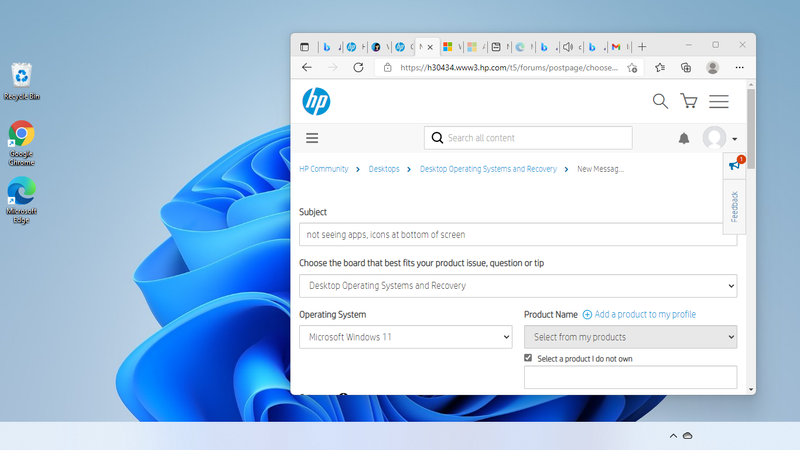800x450 pixels.
Task: Open the shopping cart
Action: pyautogui.click(x=688, y=101)
